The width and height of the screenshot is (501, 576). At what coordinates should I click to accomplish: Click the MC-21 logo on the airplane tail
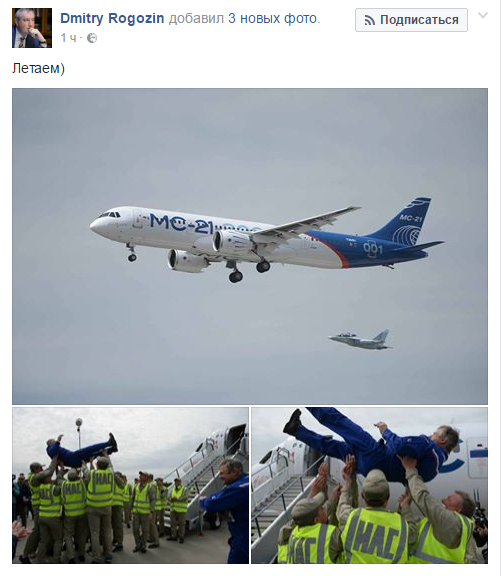click(x=410, y=218)
